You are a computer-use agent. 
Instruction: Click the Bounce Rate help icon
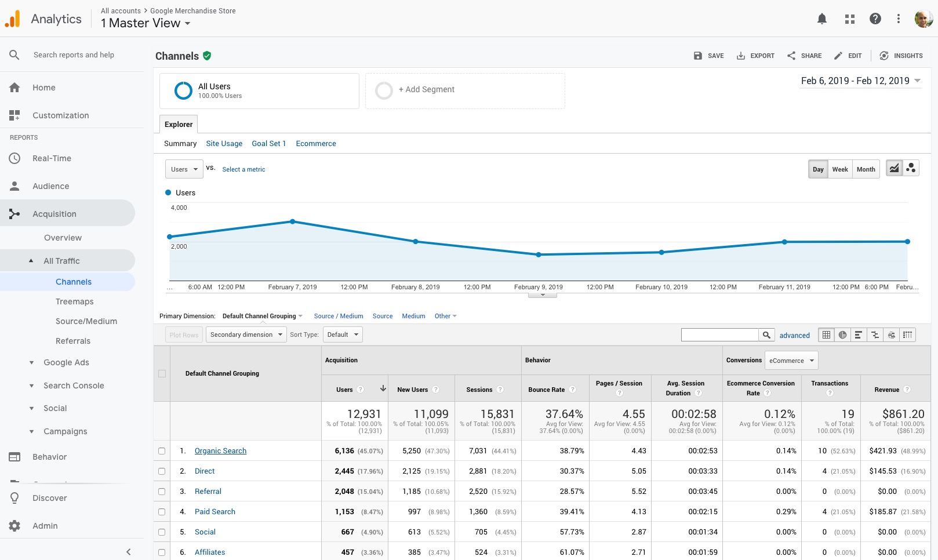572,390
